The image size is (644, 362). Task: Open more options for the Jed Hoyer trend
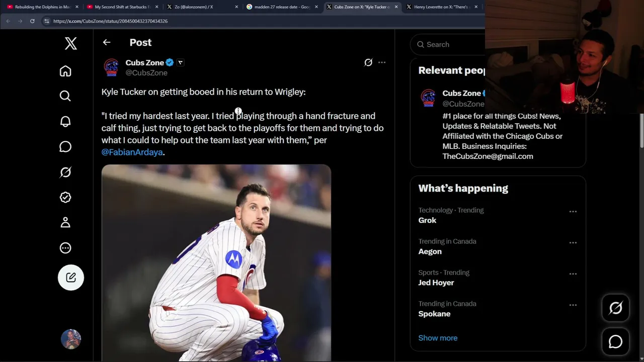[573, 274]
